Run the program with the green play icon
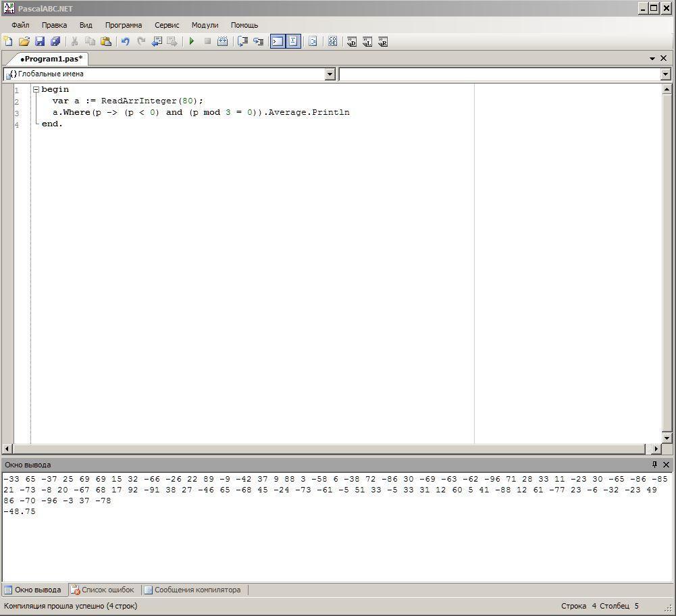 click(192, 42)
